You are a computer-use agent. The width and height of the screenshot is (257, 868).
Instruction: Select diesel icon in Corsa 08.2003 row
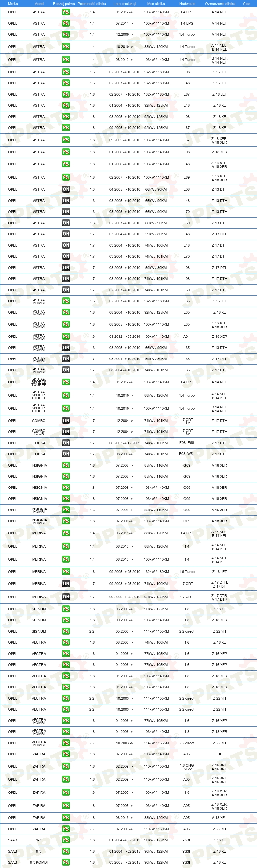pos(66,454)
